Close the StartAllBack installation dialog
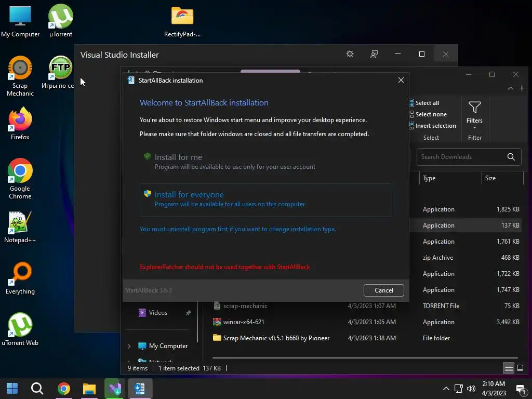 tap(401, 80)
